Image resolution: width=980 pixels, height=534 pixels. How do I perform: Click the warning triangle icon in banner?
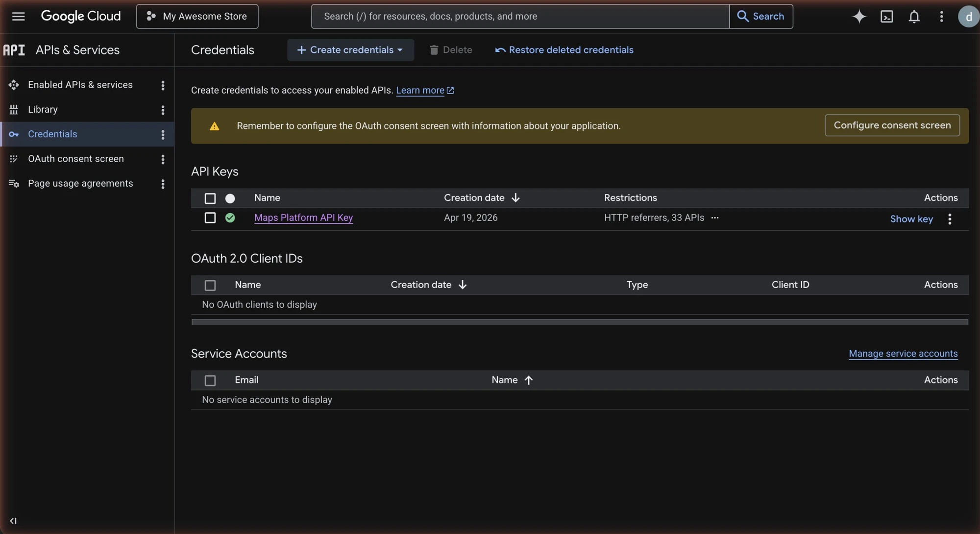point(214,126)
